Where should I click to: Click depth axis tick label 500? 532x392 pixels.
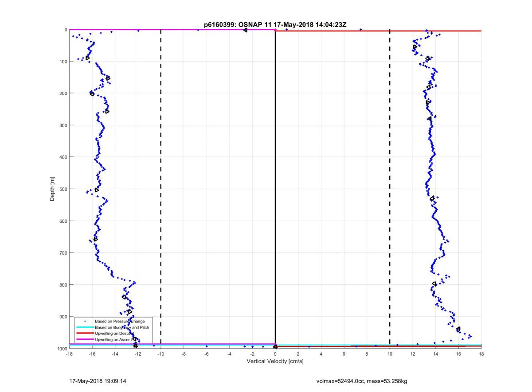(x=63, y=189)
